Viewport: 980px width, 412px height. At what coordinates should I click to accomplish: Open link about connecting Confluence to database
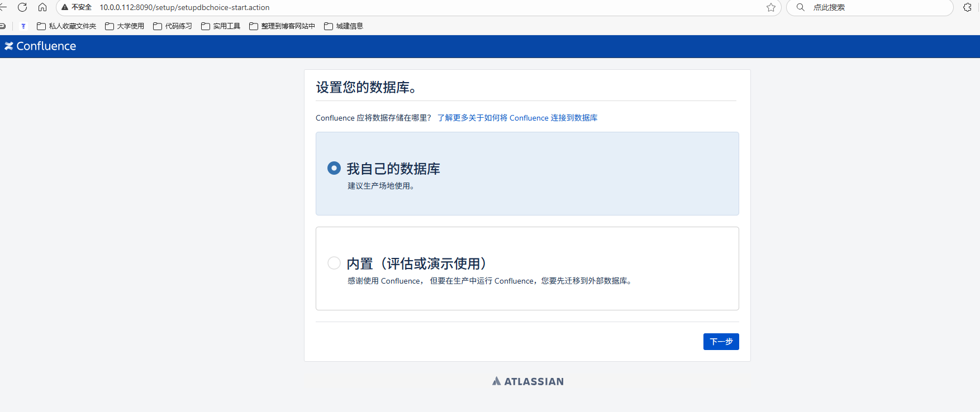point(517,118)
